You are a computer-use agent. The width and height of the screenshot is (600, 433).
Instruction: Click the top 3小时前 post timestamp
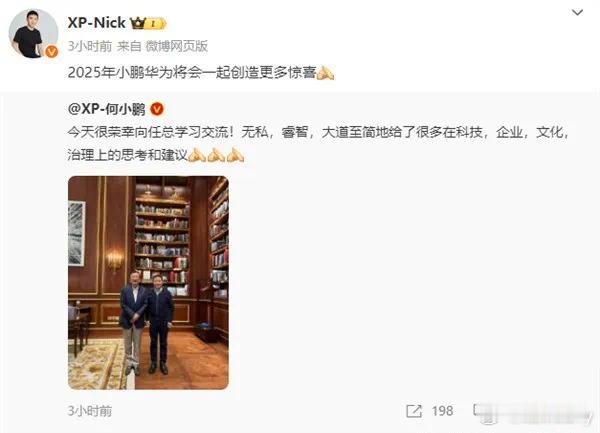click(x=90, y=46)
